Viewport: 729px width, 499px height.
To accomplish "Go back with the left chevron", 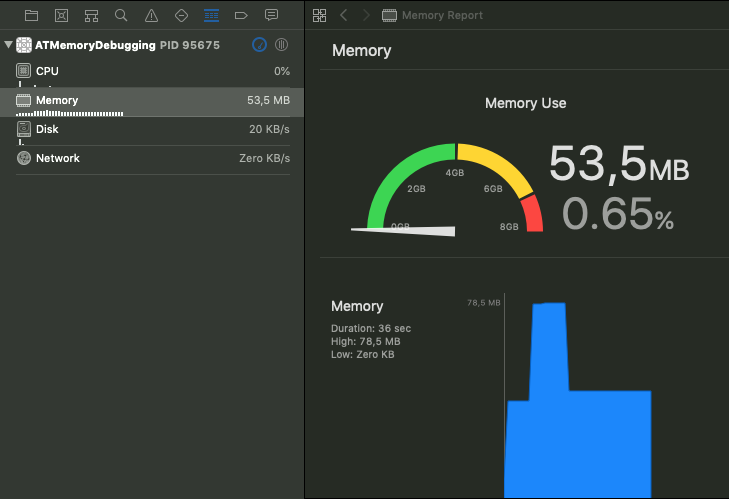I will pyautogui.click(x=344, y=16).
